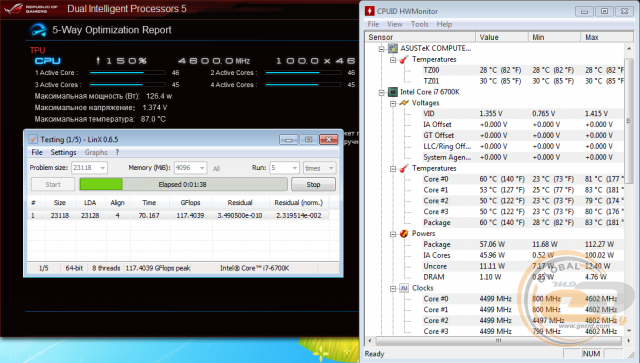Click the HWMonitor scroll down arrow
The height and width of the screenshot is (363, 640).
tap(629, 331)
